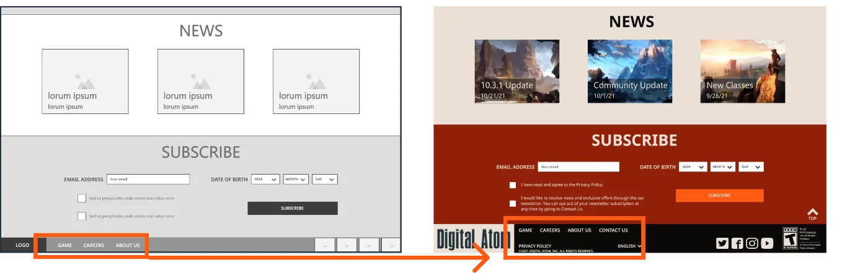868x273 pixels.
Task: Click 'Your email' field in final design
Action: tap(578, 167)
